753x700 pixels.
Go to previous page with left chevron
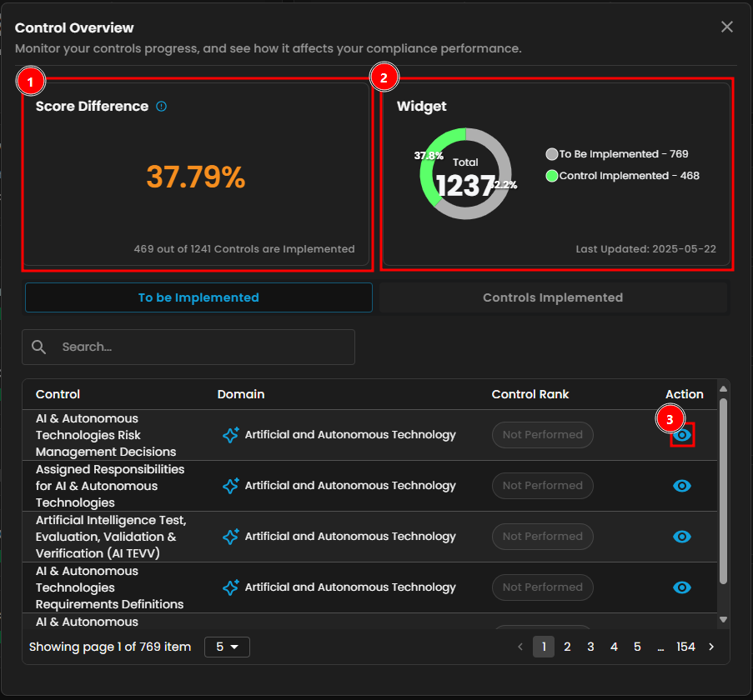click(x=520, y=647)
